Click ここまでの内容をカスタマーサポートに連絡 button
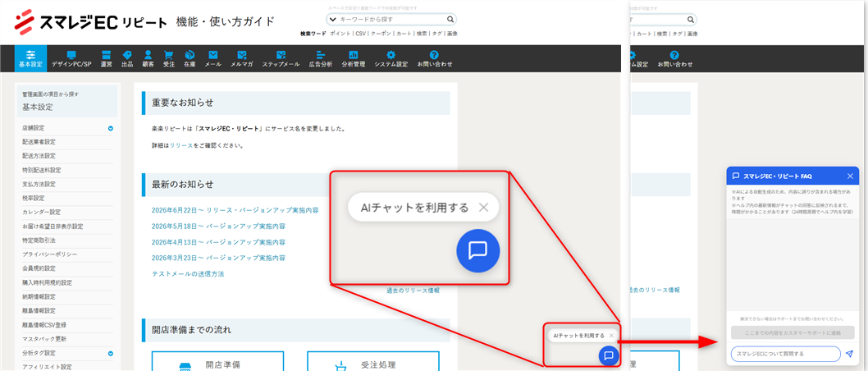The image size is (868, 371). 793,332
